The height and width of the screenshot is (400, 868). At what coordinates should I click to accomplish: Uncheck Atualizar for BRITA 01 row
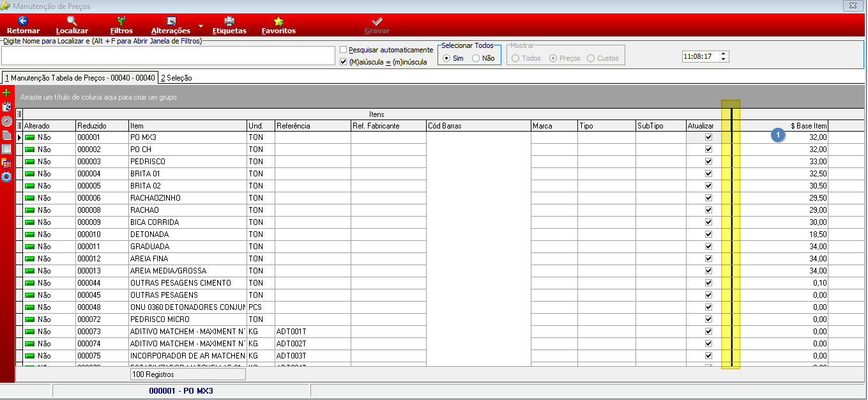(x=708, y=174)
